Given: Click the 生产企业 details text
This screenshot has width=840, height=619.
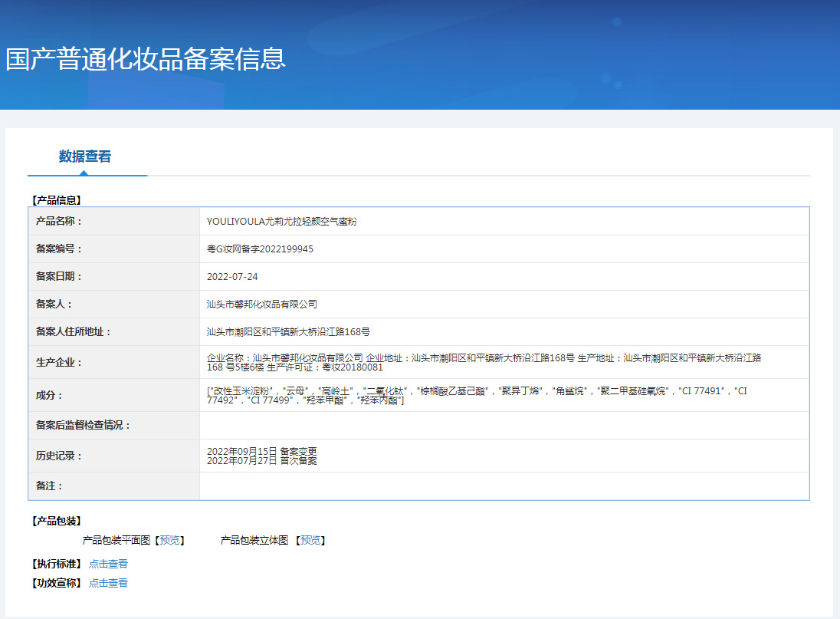Looking at the screenshot, I should pyautogui.click(x=484, y=362).
